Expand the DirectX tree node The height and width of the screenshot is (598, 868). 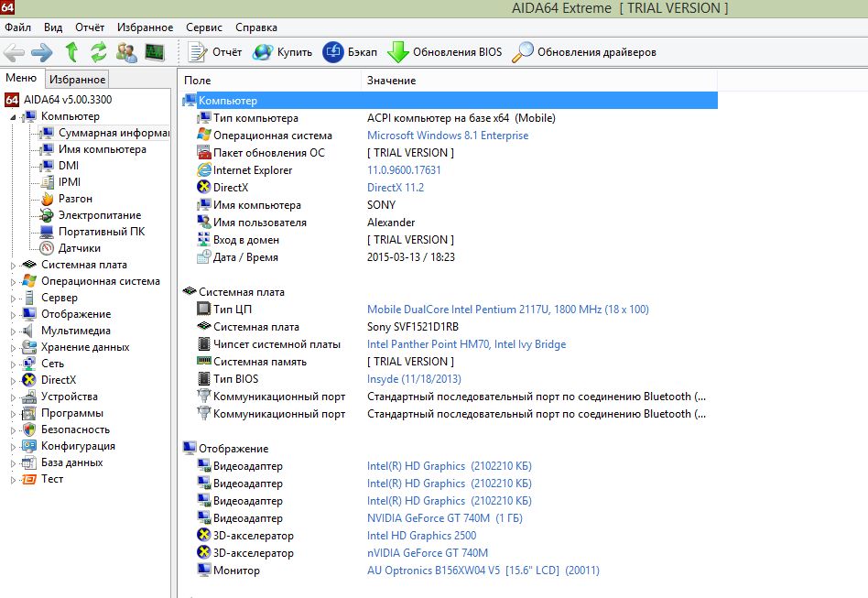pyautogui.click(x=13, y=381)
